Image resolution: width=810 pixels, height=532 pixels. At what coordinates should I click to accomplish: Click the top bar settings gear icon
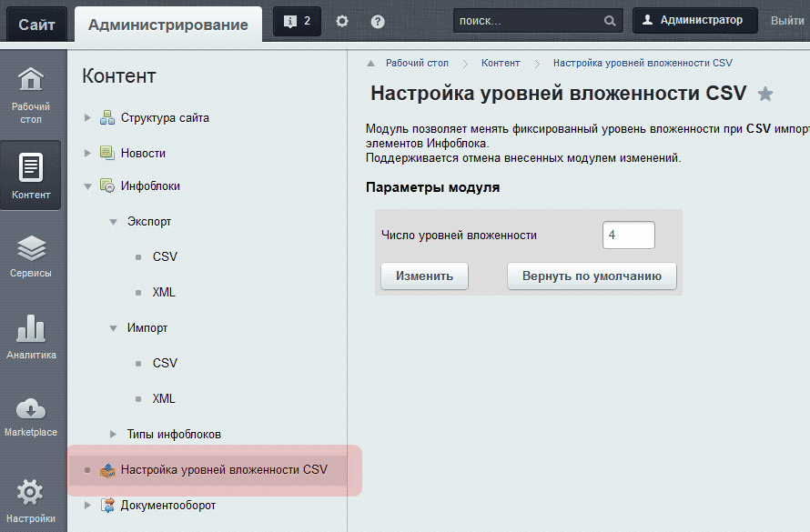tap(342, 22)
